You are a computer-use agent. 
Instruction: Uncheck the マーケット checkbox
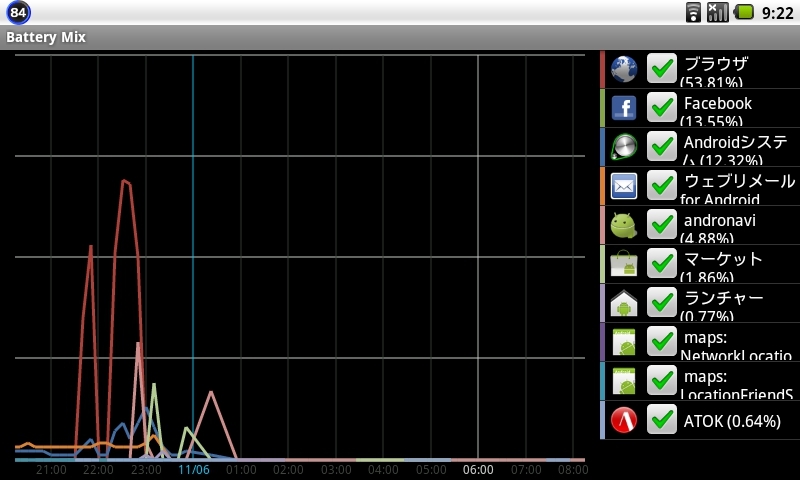(662, 263)
